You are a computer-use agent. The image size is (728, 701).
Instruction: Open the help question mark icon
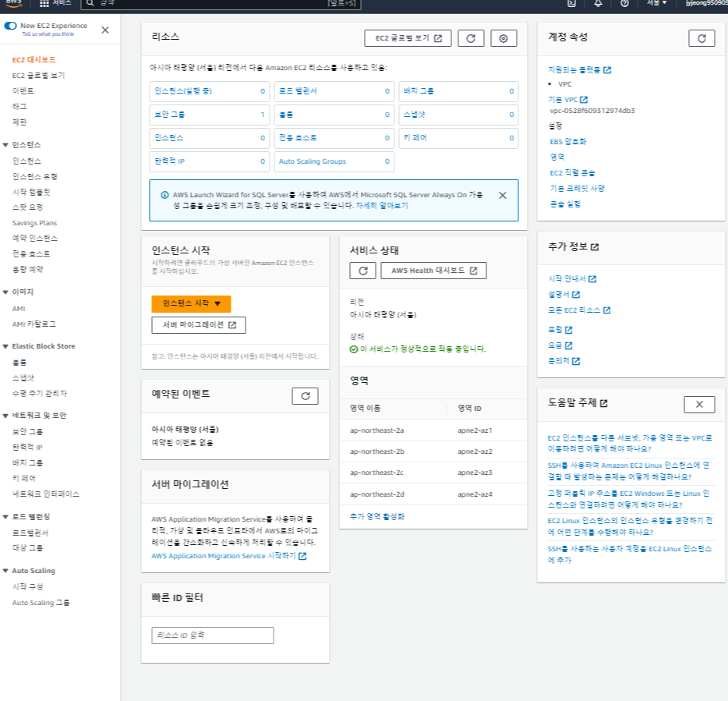[624, 3]
